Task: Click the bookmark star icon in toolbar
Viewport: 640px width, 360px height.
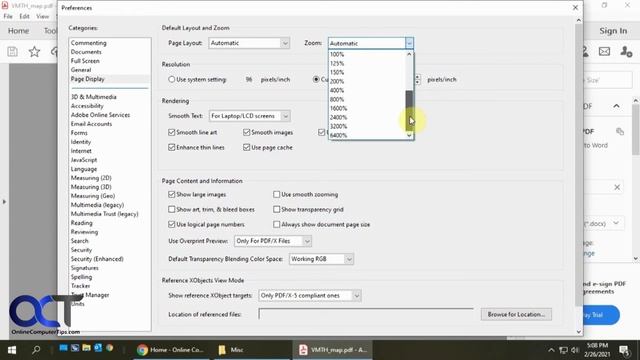Action: [x=34, y=51]
